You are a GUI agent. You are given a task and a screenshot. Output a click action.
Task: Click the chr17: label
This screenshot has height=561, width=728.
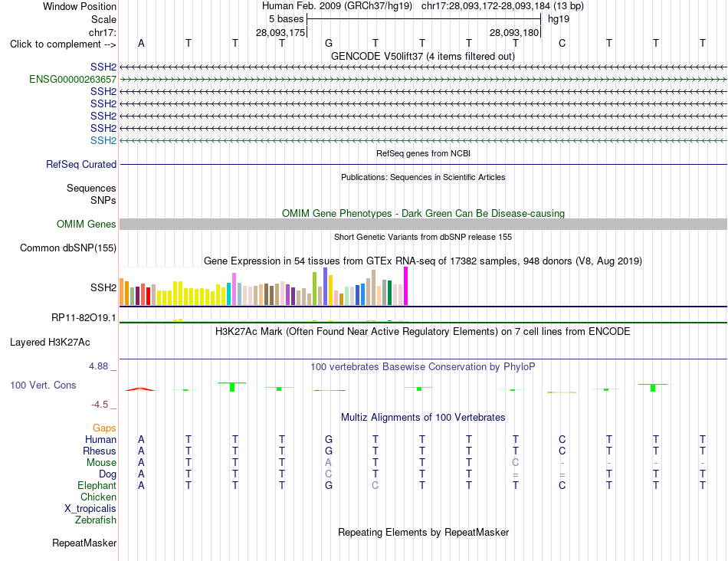[102, 32]
